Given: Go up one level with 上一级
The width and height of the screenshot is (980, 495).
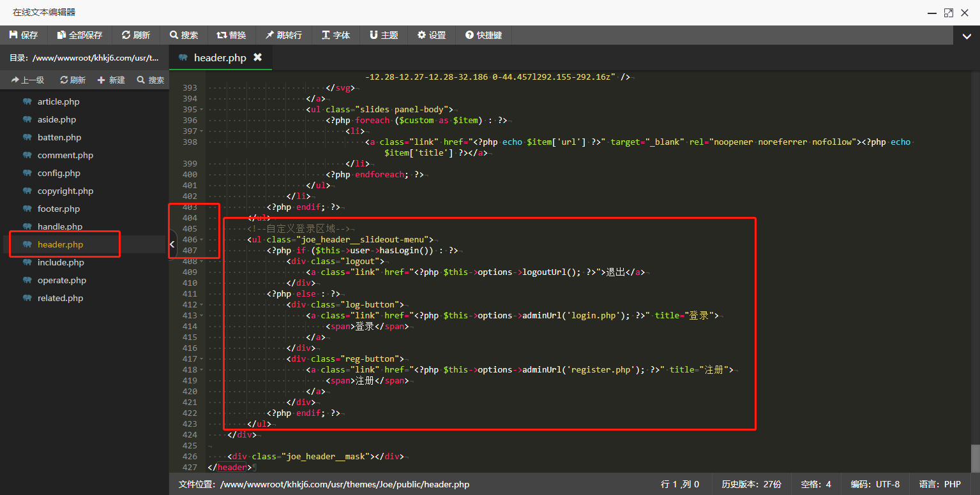Looking at the screenshot, I should pyautogui.click(x=27, y=80).
